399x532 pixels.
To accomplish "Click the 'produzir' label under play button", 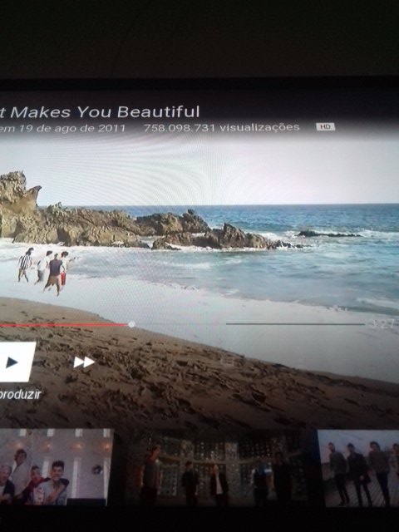I will (x=20, y=394).
